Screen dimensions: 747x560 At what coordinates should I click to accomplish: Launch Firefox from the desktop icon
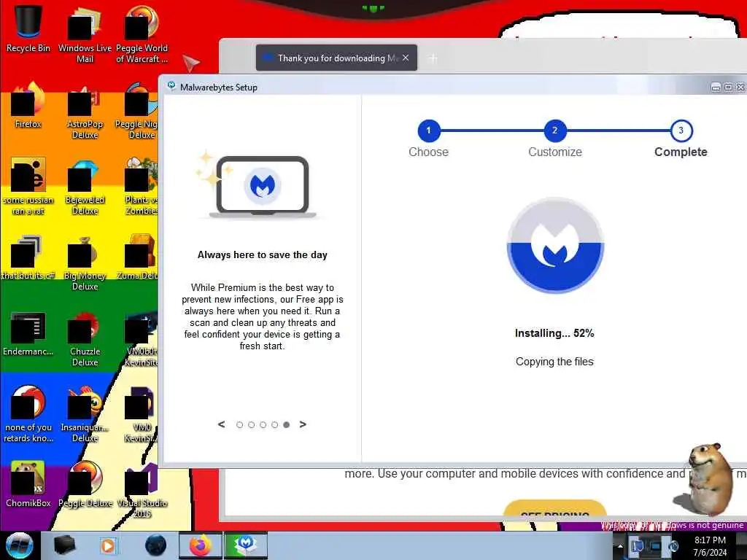click(28, 106)
